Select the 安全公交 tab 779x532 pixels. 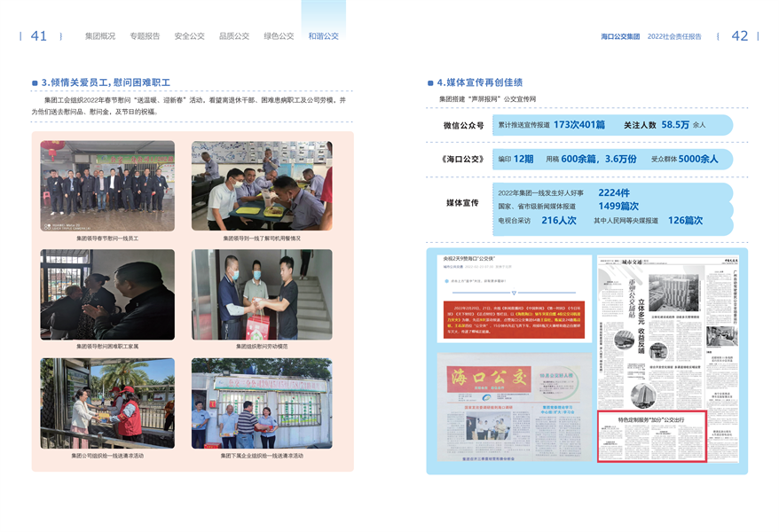(189, 36)
